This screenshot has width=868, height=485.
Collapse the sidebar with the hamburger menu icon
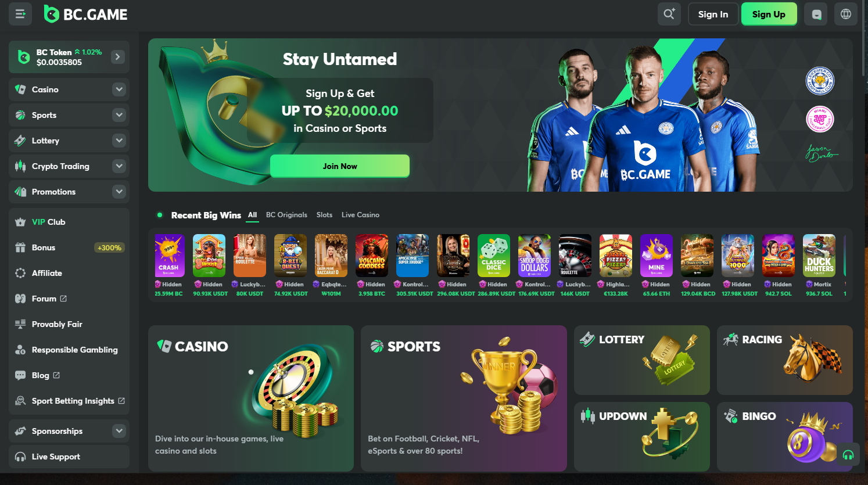20,14
